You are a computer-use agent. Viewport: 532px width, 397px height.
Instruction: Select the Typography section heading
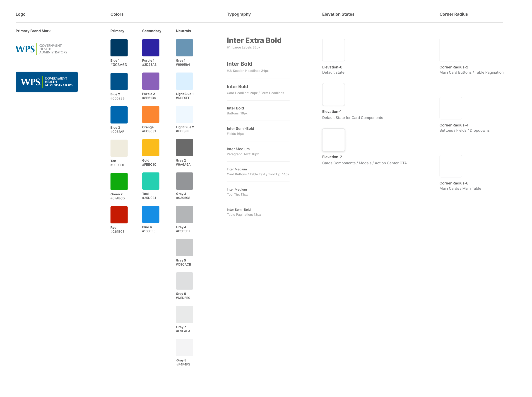pos(238,14)
